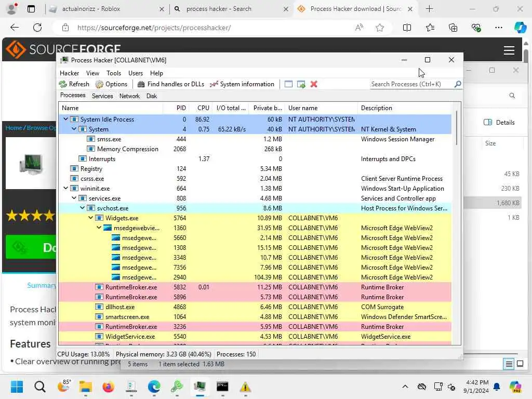Sort by the CPU column header
This screenshot has width=532, height=399.
(200, 108)
